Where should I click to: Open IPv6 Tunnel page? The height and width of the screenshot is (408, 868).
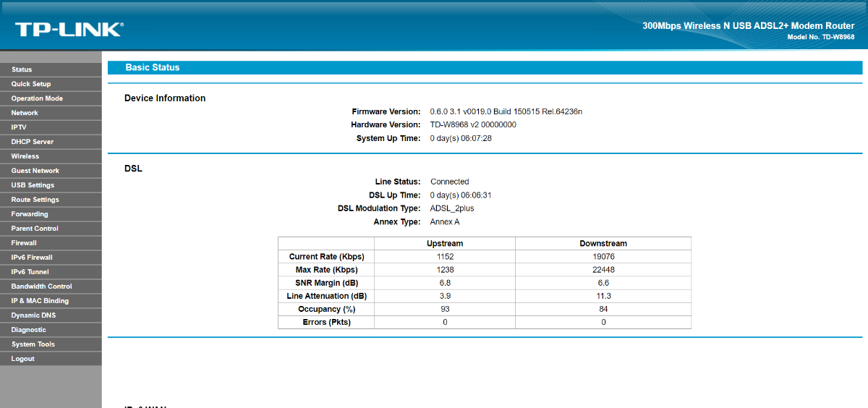tap(30, 272)
